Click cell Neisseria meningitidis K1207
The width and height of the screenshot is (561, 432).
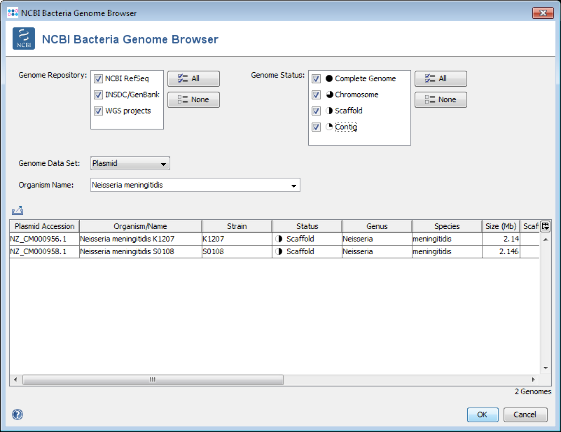tap(140, 239)
